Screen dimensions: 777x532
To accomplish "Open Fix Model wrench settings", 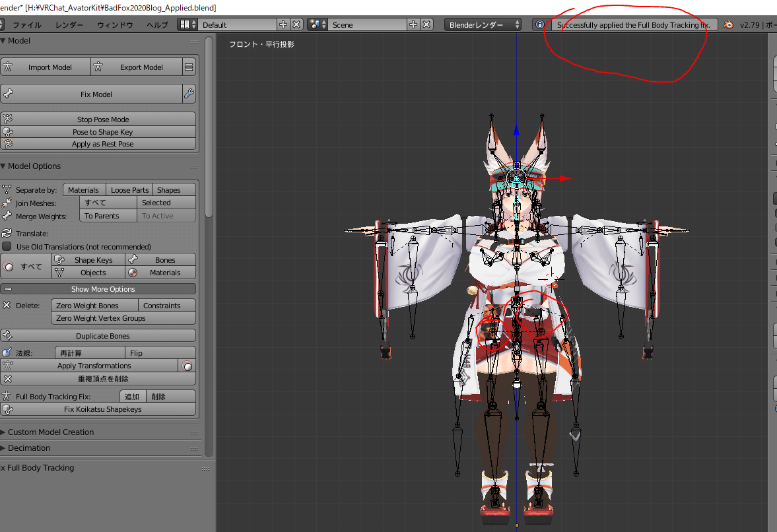I will (189, 94).
